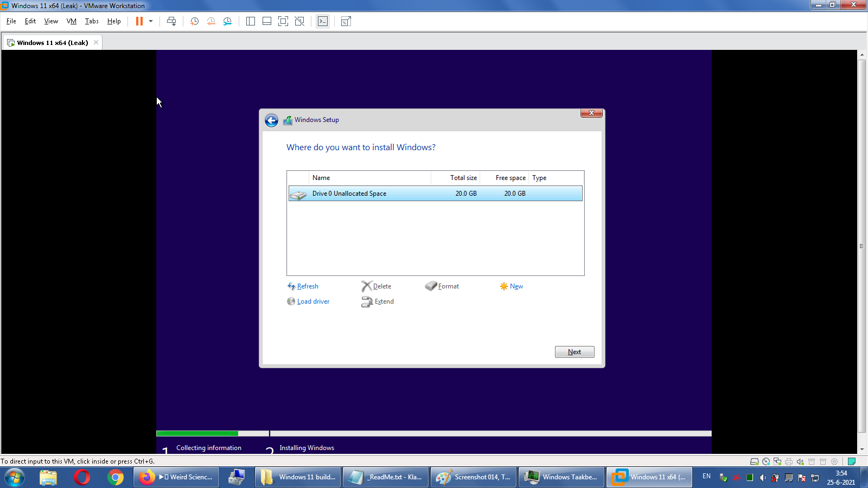
Task: Switch to the Windows 11 x64 (Leak) tab
Action: (52, 43)
